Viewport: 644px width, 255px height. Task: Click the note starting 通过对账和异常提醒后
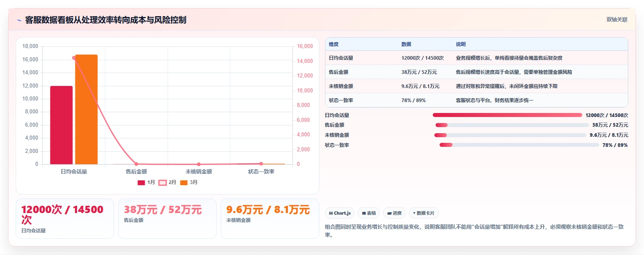[x=506, y=86]
